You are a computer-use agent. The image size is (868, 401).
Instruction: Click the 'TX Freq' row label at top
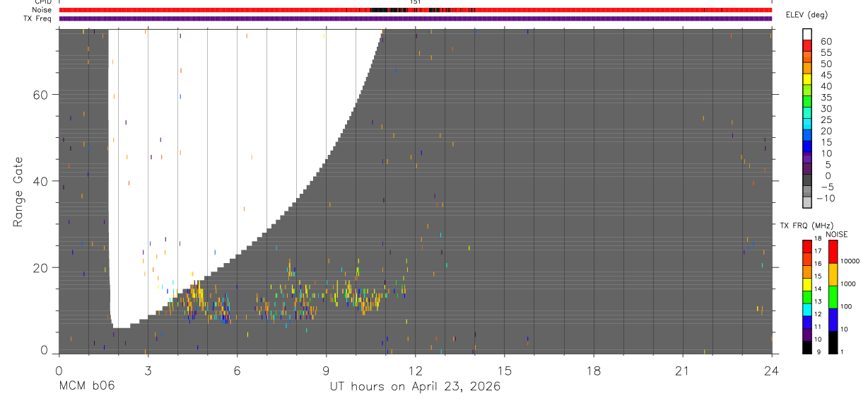[x=38, y=18]
